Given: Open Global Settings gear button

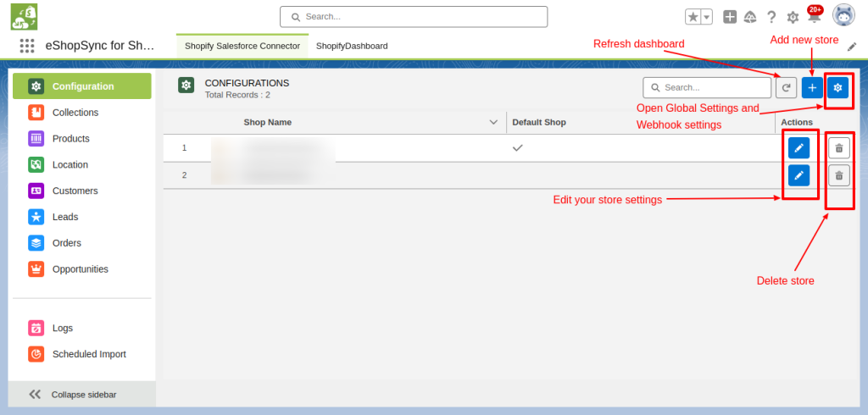Looking at the screenshot, I should point(838,87).
